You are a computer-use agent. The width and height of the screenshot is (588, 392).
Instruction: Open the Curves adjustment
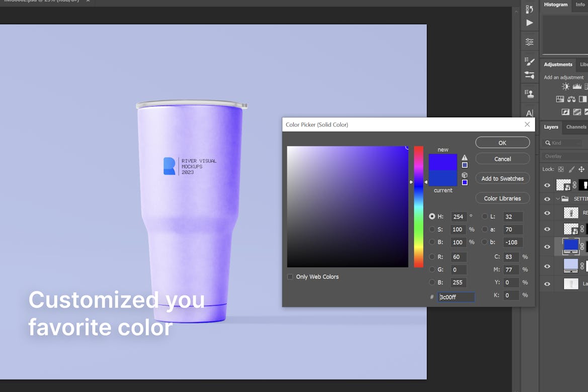click(x=586, y=86)
